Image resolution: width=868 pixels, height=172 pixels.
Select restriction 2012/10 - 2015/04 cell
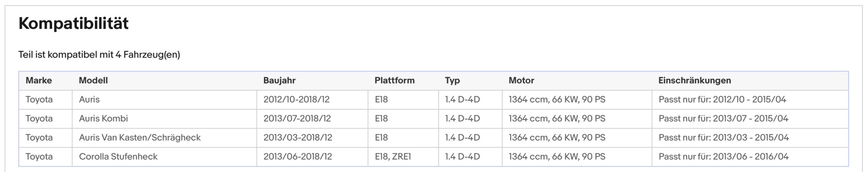750,100
